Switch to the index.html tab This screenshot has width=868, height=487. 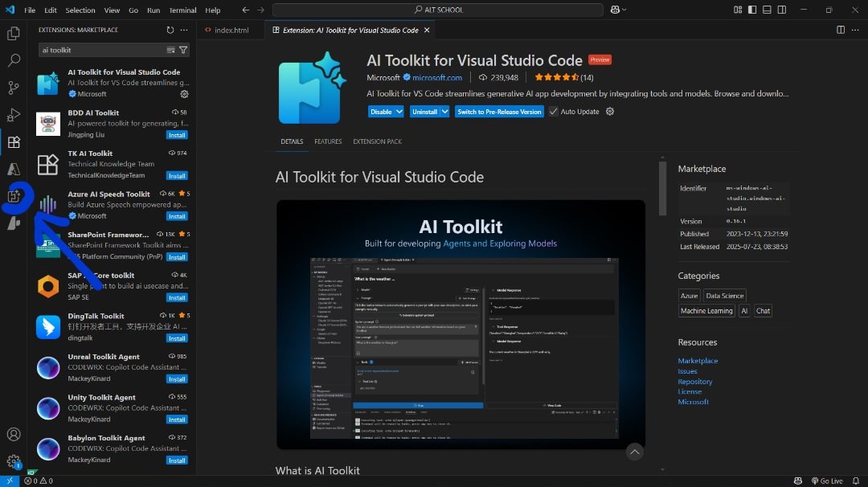231,30
